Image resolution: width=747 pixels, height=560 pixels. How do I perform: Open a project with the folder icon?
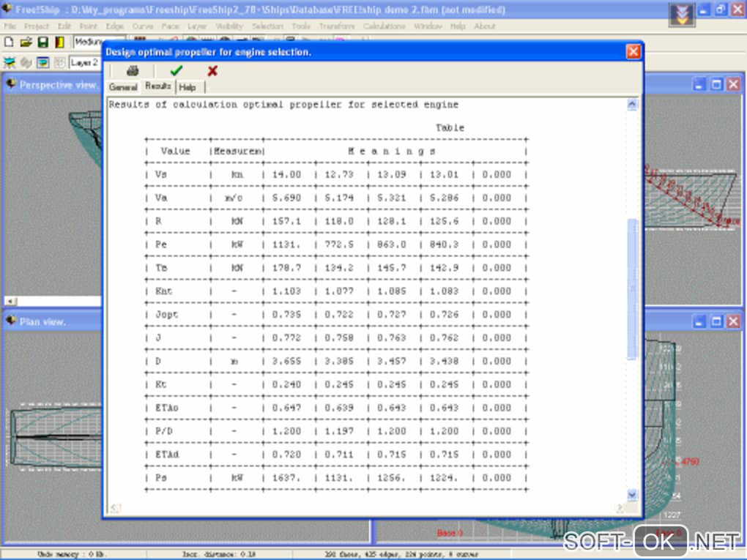click(26, 42)
